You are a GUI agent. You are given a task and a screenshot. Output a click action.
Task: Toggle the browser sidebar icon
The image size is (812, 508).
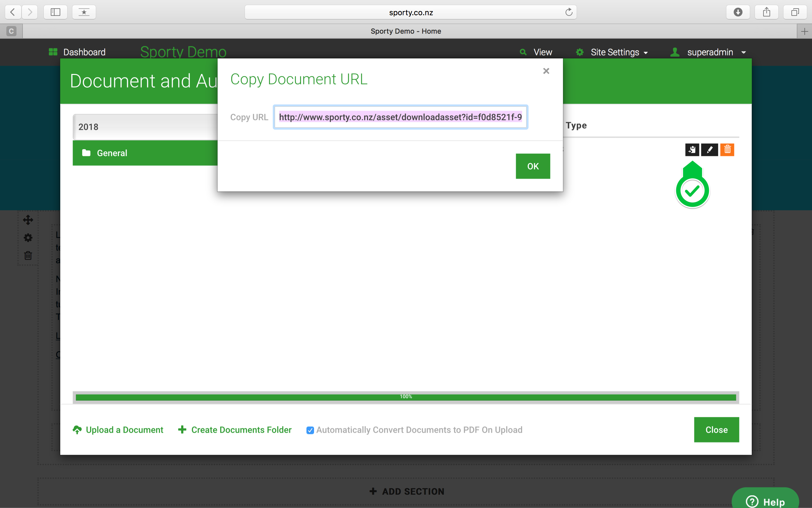click(x=56, y=12)
